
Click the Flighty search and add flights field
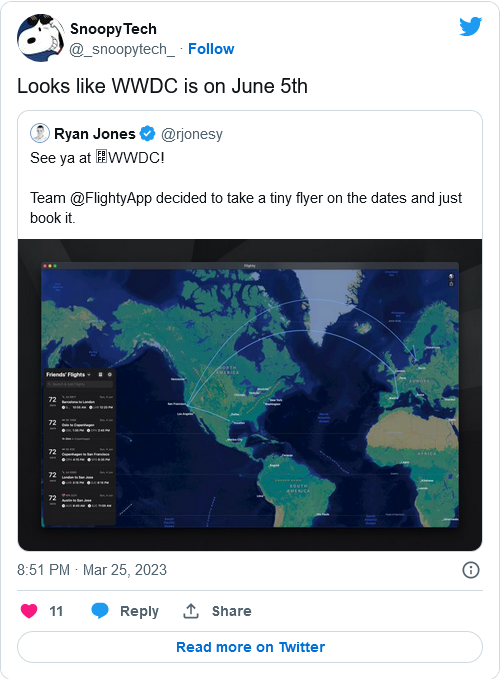click(x=80, y=384)
